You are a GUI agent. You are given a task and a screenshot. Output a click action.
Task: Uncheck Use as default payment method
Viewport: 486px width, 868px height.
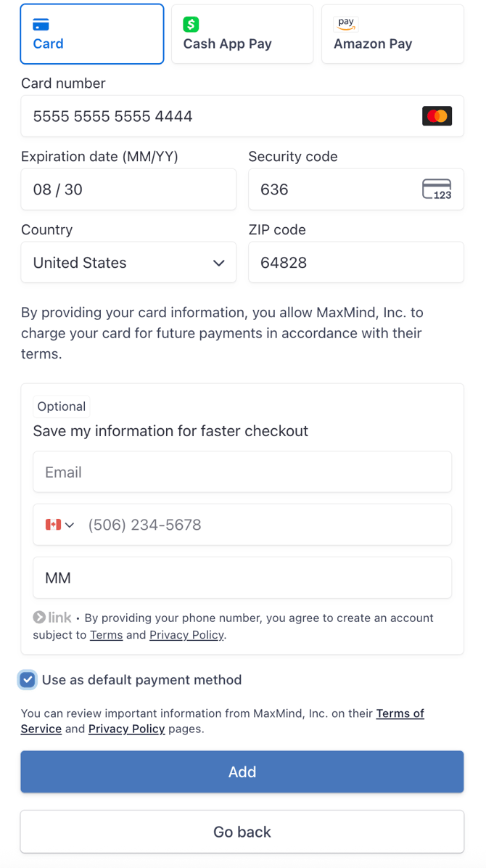(28, 680)
